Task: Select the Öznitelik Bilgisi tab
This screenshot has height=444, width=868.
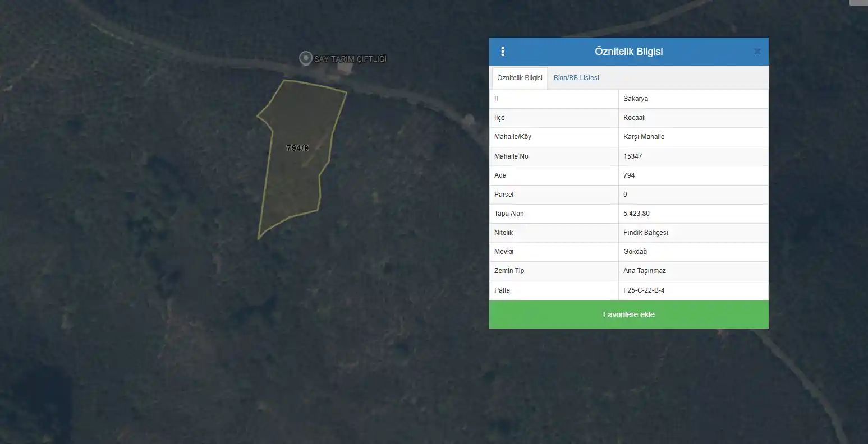Action: 520,78
